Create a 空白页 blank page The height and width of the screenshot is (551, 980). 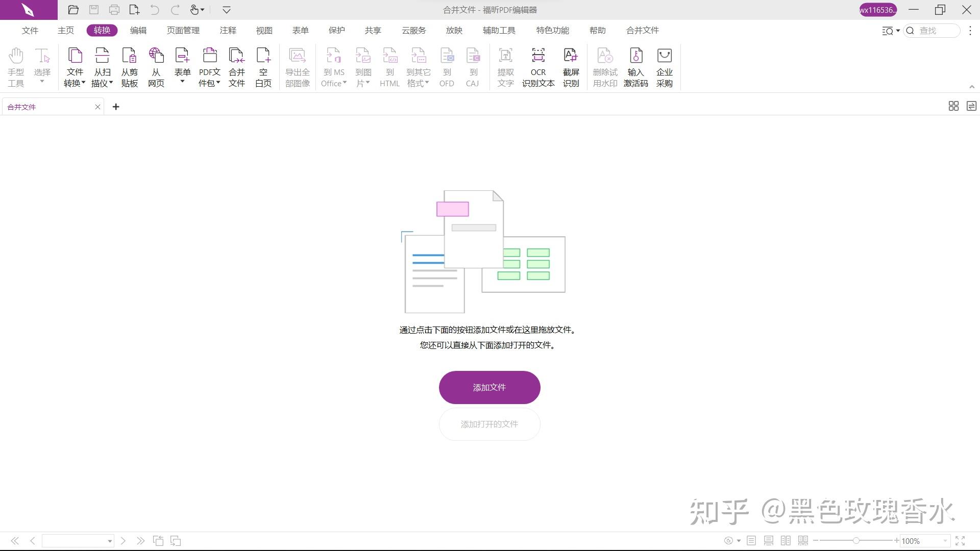pos(263,67)
